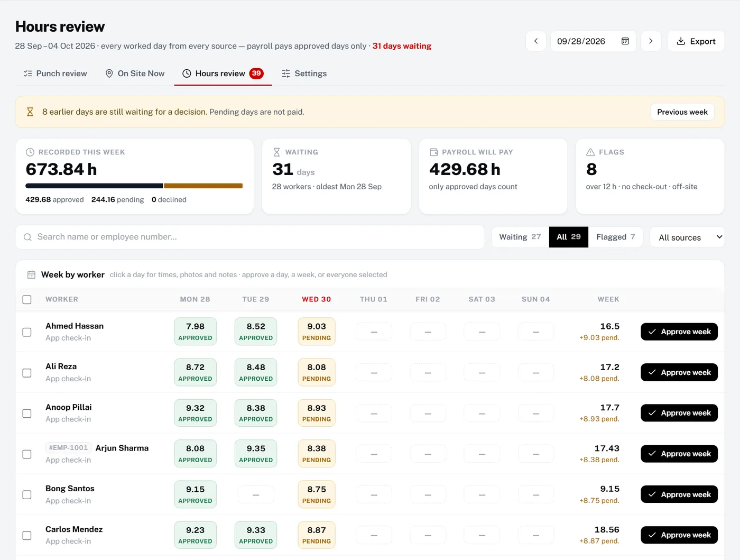Click the WED 30 column header
Image resolution: width=740 pixels, height=560 pixels.
tap(317, 299)
